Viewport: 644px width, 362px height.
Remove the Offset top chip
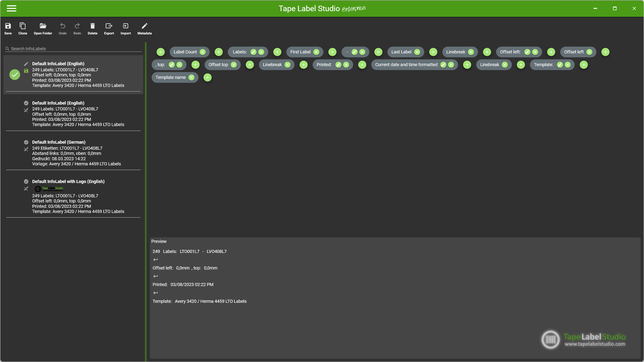click(x=234, y=65)
